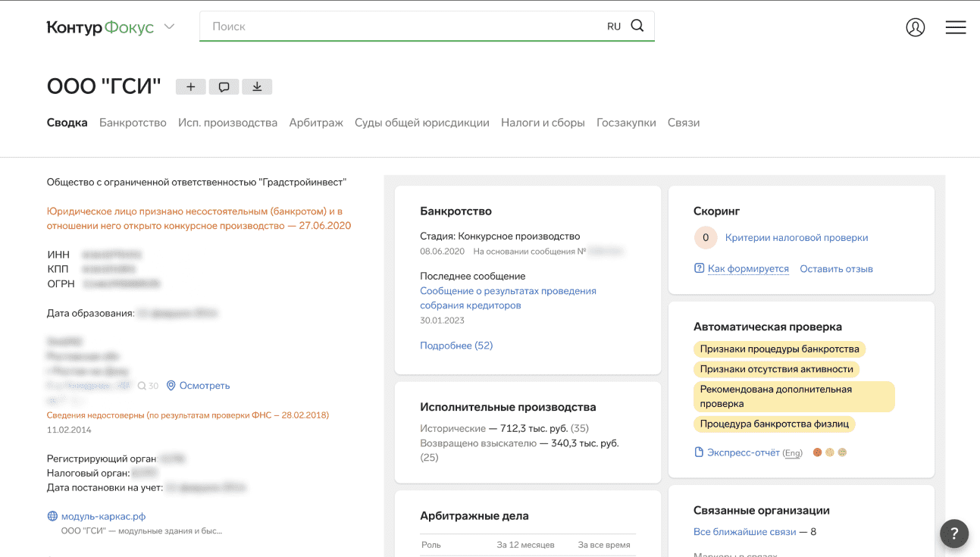The image size is (980, 557).
Task: Click the Контур Фокус logo
Action: tap(100, 27)
